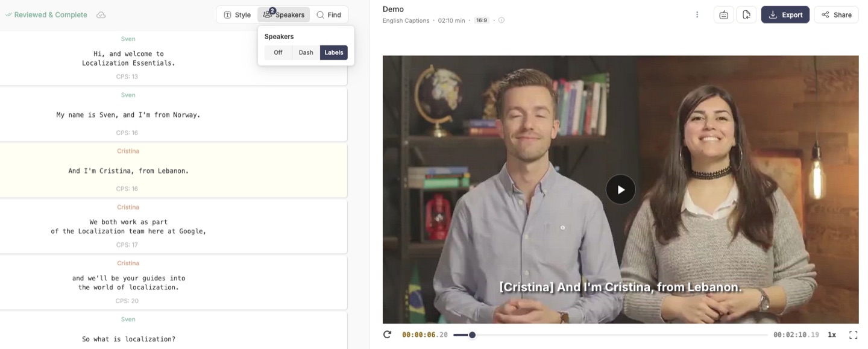
Task: Toggle the Speakers menu button
Action: click(284, 15)
